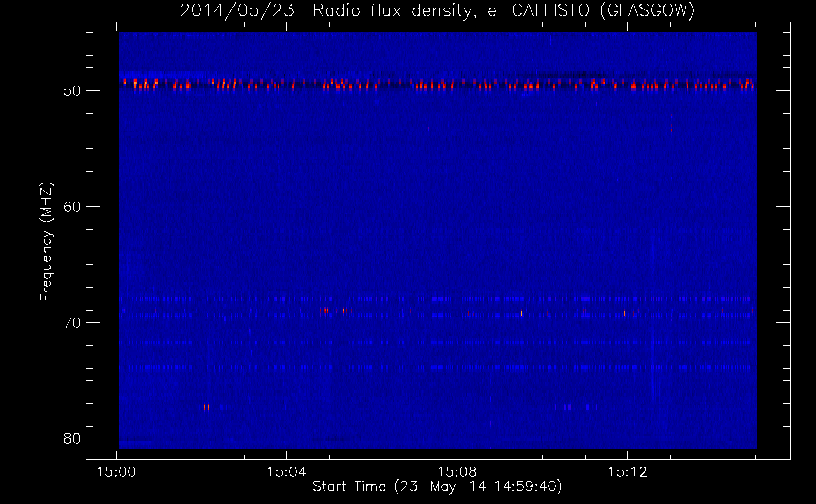Click the 15:08 time tick label
The width and height of the screenshot is (816, 504).
[457, 472]
